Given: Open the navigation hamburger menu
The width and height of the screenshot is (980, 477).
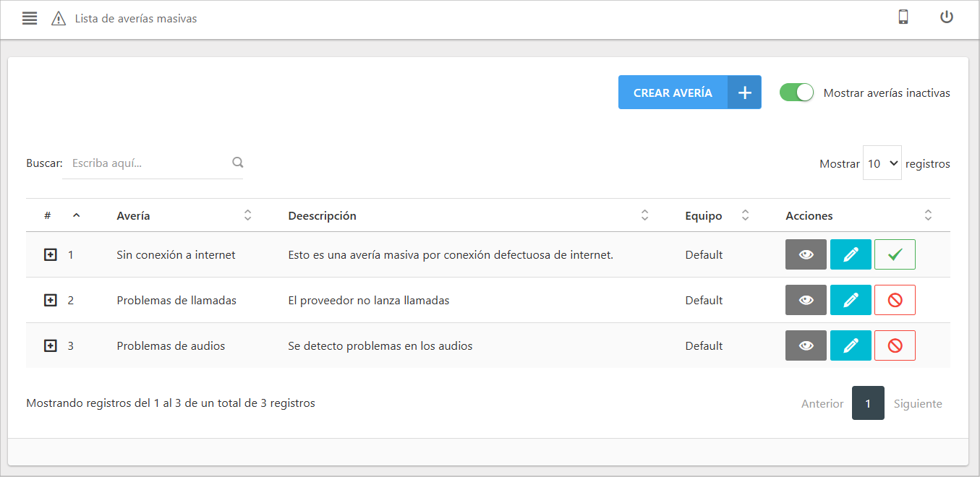Looking at the screenshot, I should click(x=29, y=18).
